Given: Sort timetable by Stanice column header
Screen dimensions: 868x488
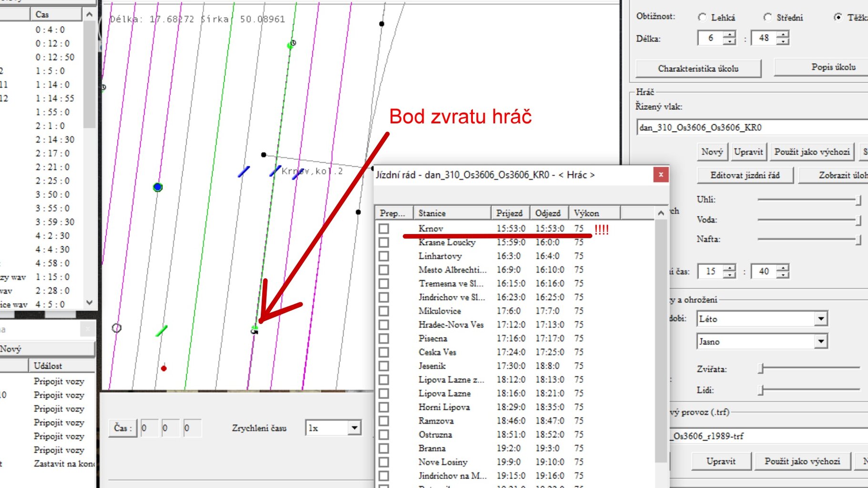Looking at the screenshot, I should 452,213.
